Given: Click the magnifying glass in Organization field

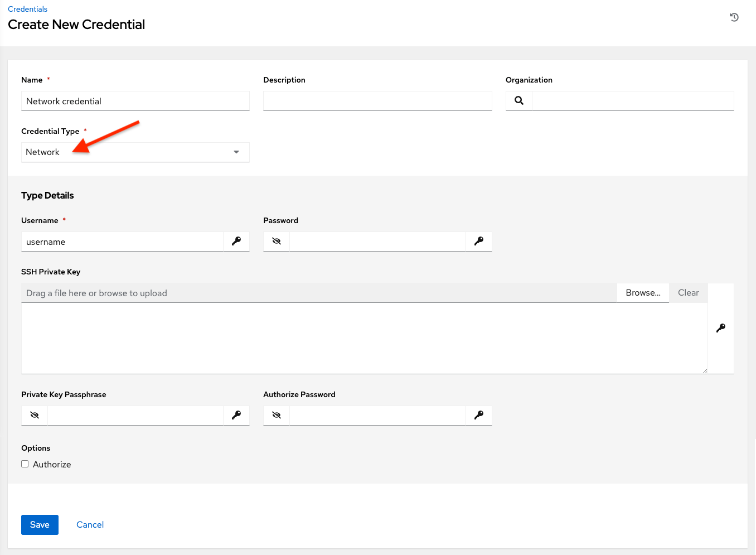Looking at the screenshot, I should [518, 100].
